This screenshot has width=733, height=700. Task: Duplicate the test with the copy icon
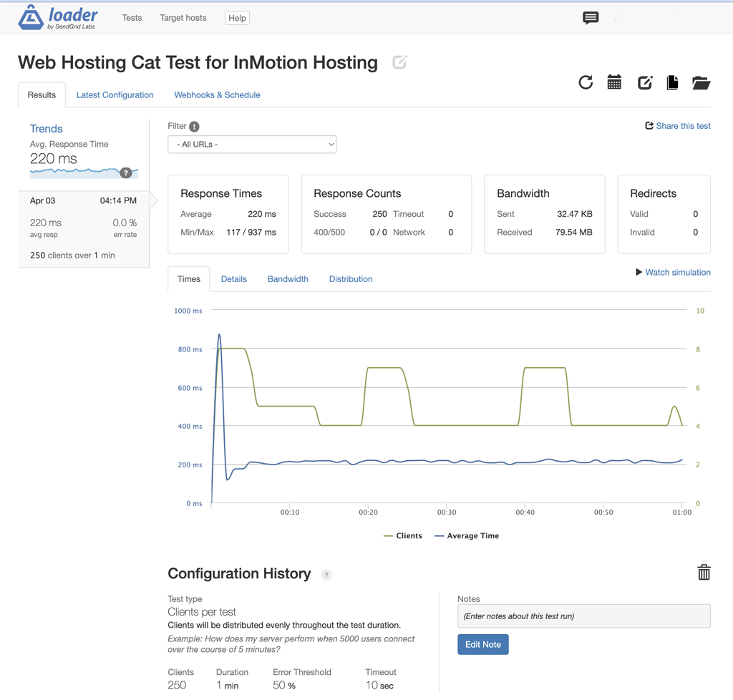(672, 82)
